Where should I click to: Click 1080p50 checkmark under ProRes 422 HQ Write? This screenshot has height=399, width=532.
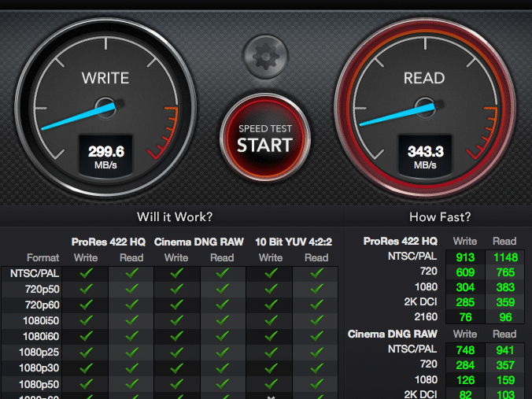[86, 384]
